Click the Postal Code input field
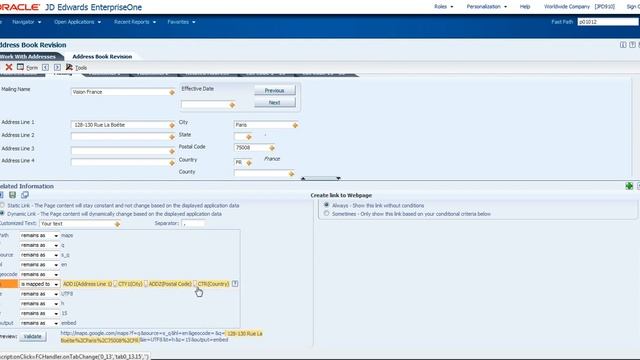Image resolution: width=640 pixels, height=360 pixels. [x=251, y=148]
